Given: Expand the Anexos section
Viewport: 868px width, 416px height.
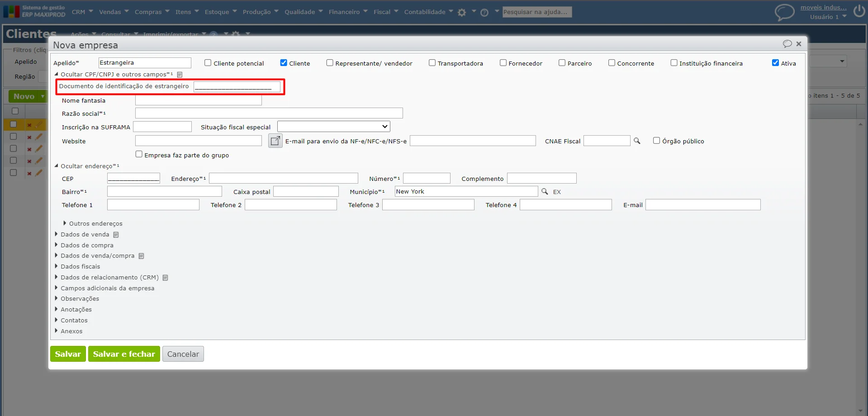Looking at the screenshot, I should (x=57, y=331).
